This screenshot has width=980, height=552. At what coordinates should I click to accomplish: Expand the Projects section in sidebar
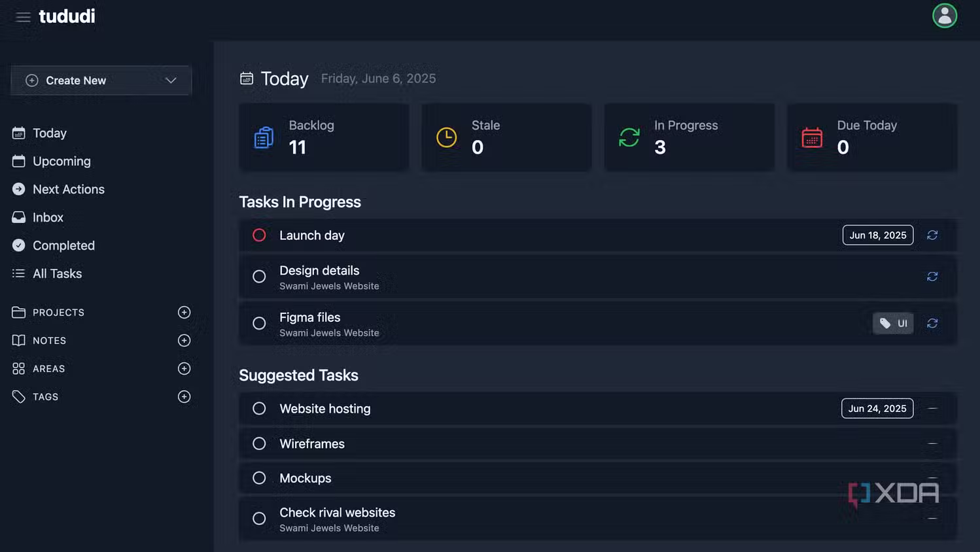58,313
